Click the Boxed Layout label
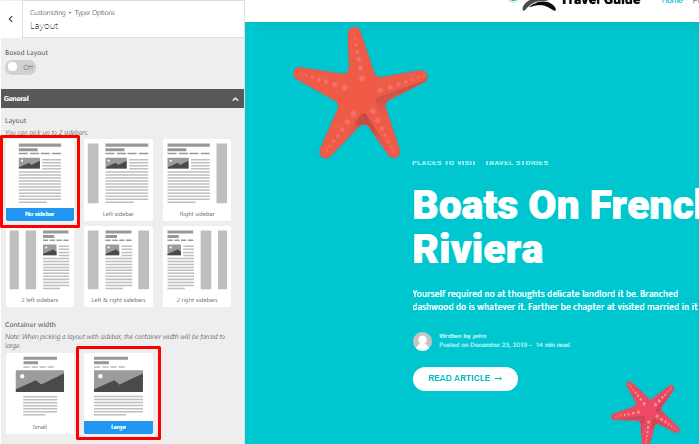Viewport: 699px width, 444px height. click(x=26, y=53)
